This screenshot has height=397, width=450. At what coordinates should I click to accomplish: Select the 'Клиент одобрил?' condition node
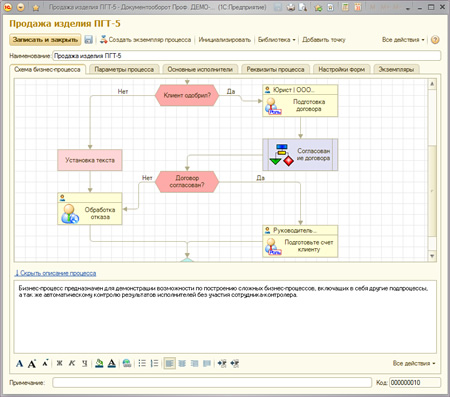187,95
